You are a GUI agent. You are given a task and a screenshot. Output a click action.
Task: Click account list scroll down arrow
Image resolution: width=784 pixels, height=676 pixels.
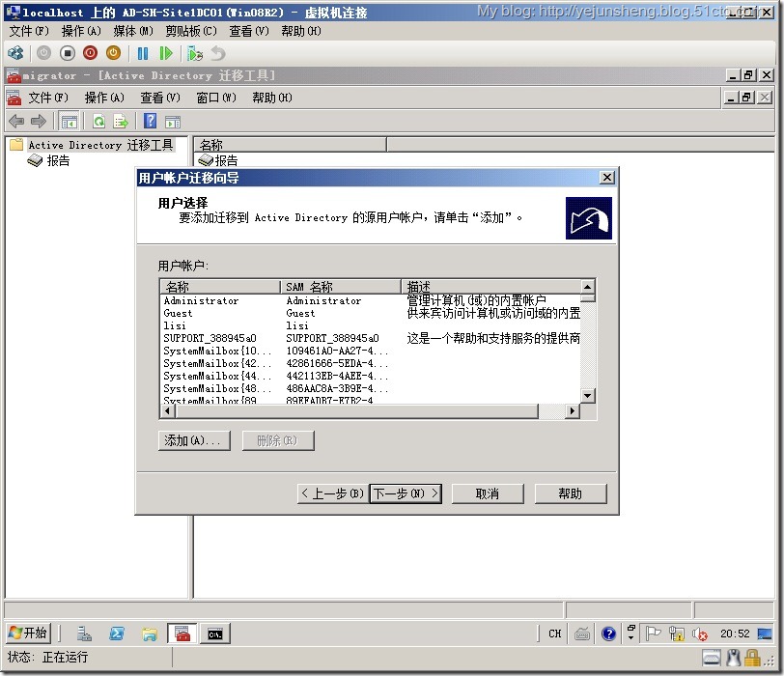587,396
